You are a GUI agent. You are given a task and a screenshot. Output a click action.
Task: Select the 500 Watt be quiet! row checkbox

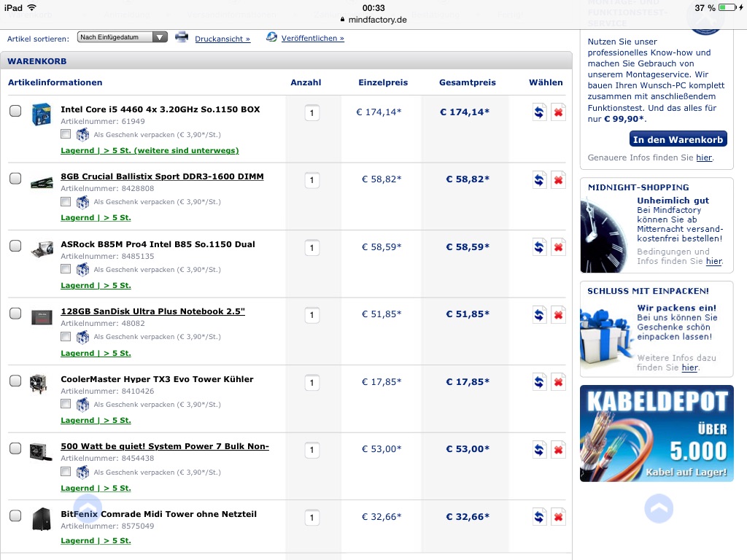coord(15,448)
